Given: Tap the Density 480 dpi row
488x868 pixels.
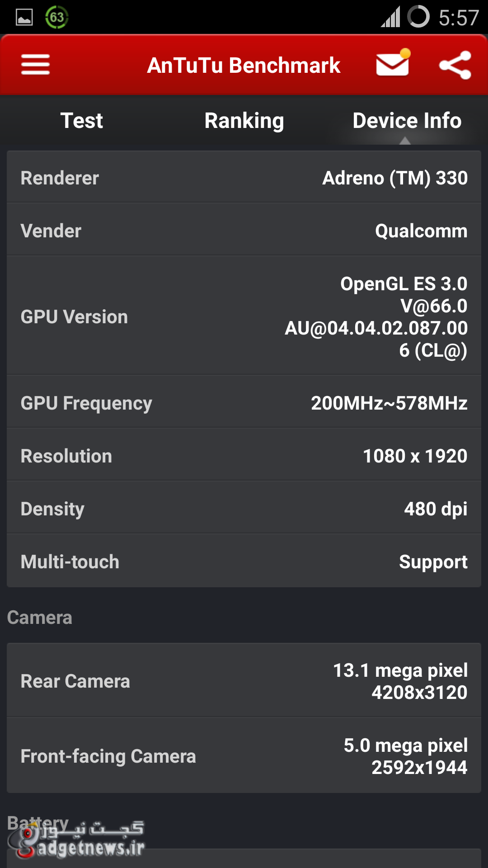Looking at the screenshot, I should click(244, 509).
